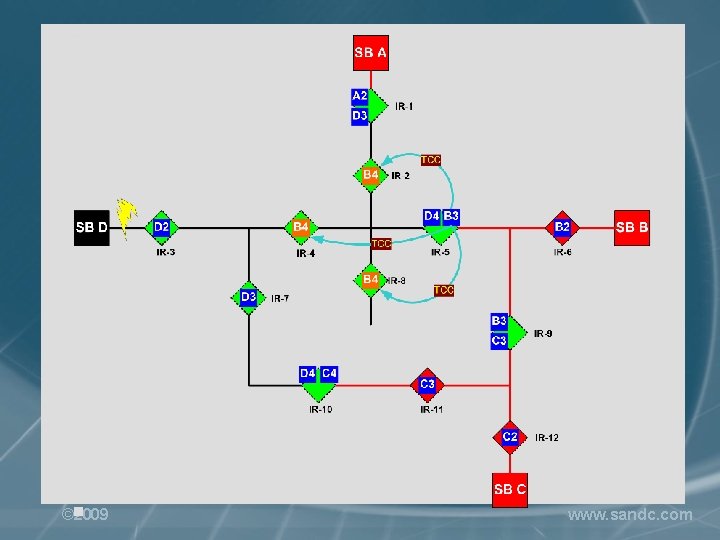The width and height of the screenshot is (720, 540).
Task: Click the IR-12 text label
Action: (x=547, y=438)
